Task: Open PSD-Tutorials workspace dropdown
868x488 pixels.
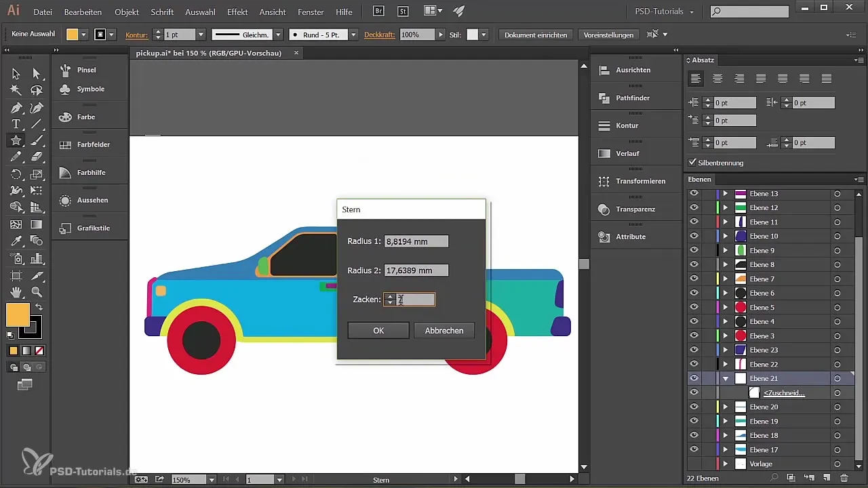Action: click(x=664, y=12)
